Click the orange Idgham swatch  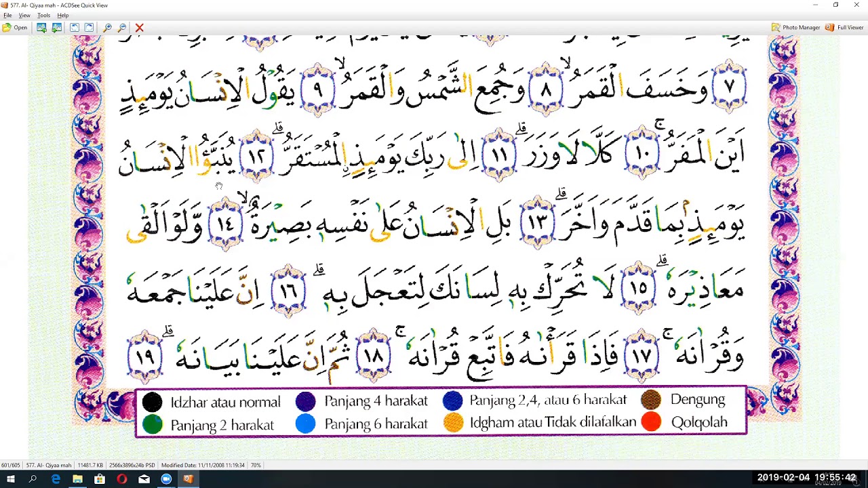click(x=453, y=422)
